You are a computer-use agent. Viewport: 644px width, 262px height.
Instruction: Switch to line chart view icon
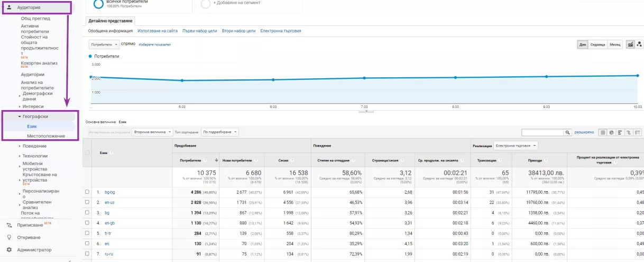630,44
